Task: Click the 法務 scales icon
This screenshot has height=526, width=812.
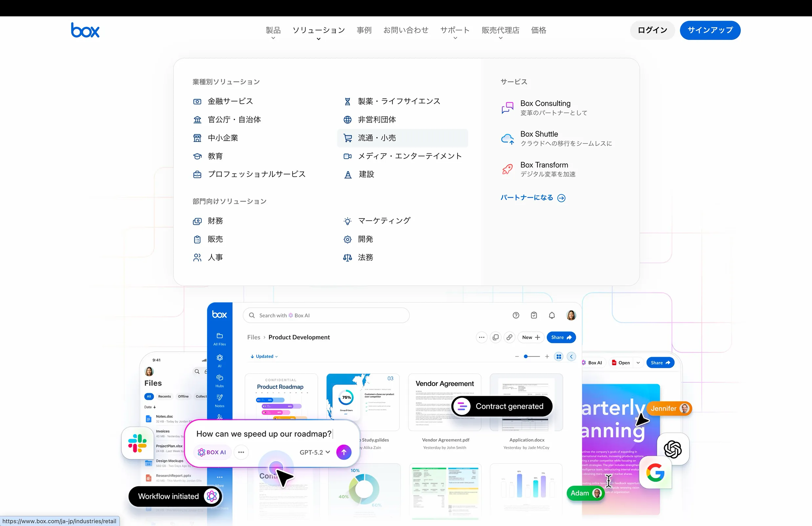Action: (x=347, y=257)
